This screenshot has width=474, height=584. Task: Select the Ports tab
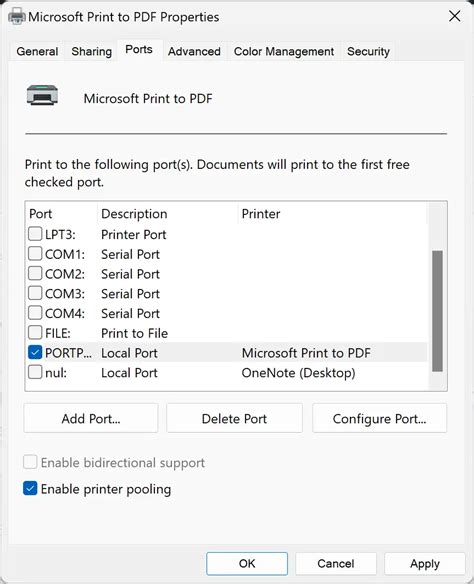[139, 50]
